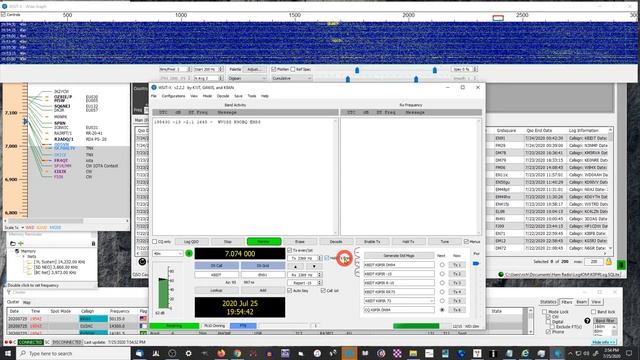The image size is (640, 360).
Task: Click the Lookup button
Action: pyautogui.click(x=216, y=290)
